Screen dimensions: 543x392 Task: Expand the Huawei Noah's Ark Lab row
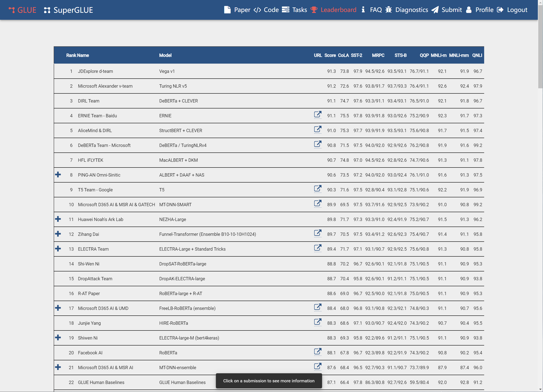click(x=58, y=219)
